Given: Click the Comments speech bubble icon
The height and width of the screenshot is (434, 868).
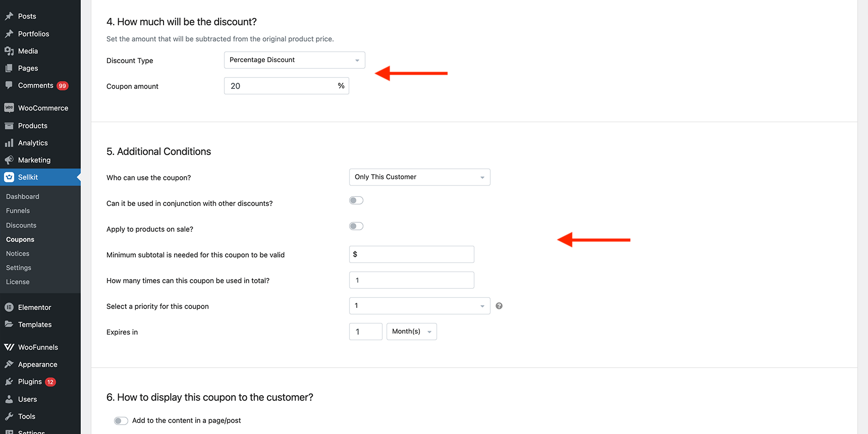Looking at the screenshot, I should tap(9, 85).
